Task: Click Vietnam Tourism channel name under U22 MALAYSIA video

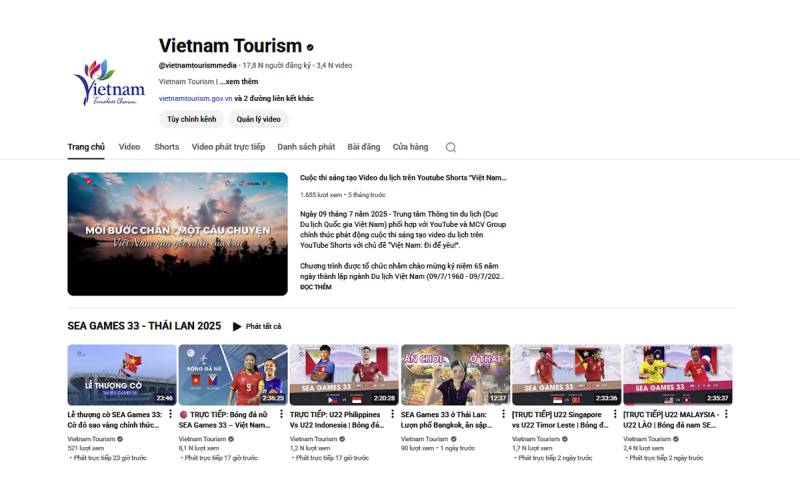Action: coord(647,439)
